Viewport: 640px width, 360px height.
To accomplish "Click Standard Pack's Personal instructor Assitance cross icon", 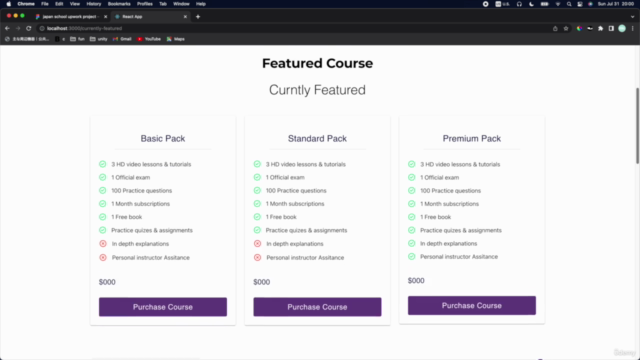I will click(x=257, y=258).
